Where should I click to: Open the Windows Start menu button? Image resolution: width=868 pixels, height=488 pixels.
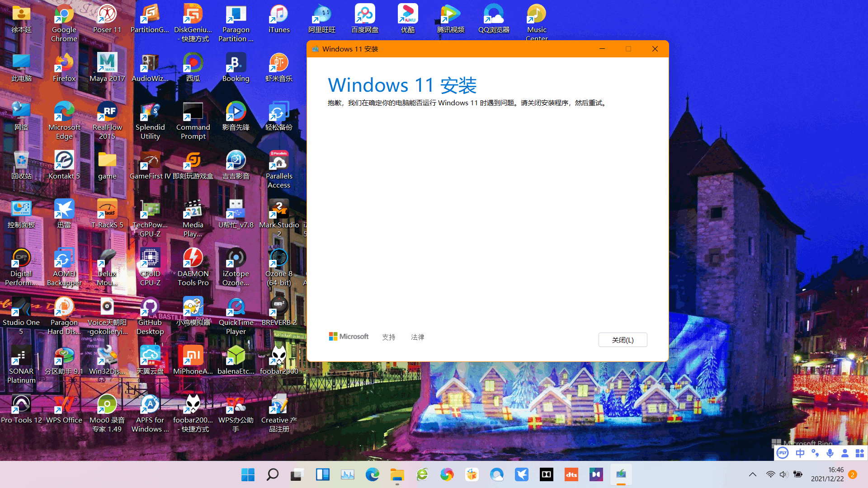[x=248, y=474]
